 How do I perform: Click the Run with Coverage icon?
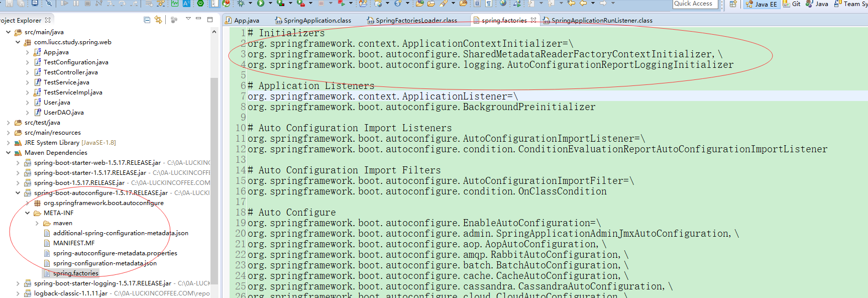click(280, 3)
